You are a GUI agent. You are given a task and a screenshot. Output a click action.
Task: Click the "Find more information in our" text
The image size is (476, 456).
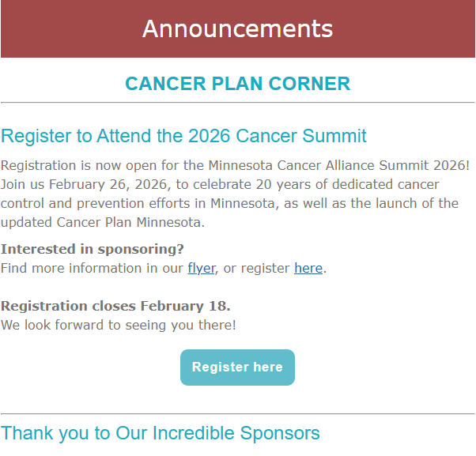coord(92,268)
